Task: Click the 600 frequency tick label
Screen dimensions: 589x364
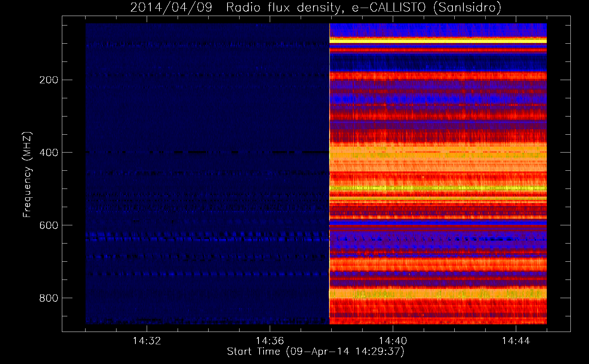Action: tap(48, 225)
